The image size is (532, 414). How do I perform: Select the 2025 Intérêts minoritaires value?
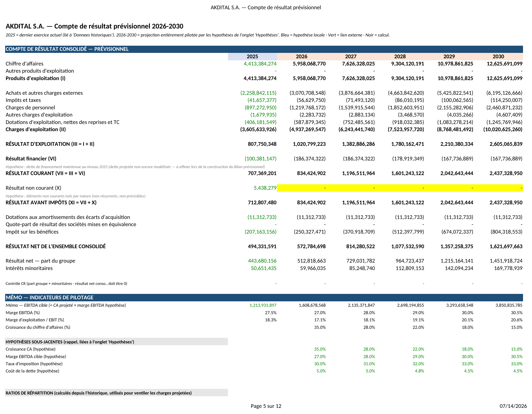click(264, 268)
